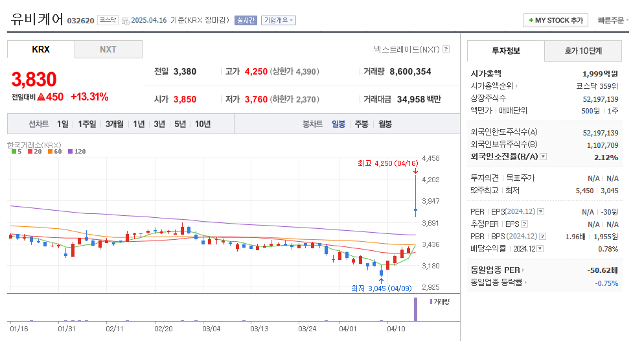Image resolution: width=644 pixels, height=341 pixels.
Task: Show the 1년 line chart
Action: 139,124
